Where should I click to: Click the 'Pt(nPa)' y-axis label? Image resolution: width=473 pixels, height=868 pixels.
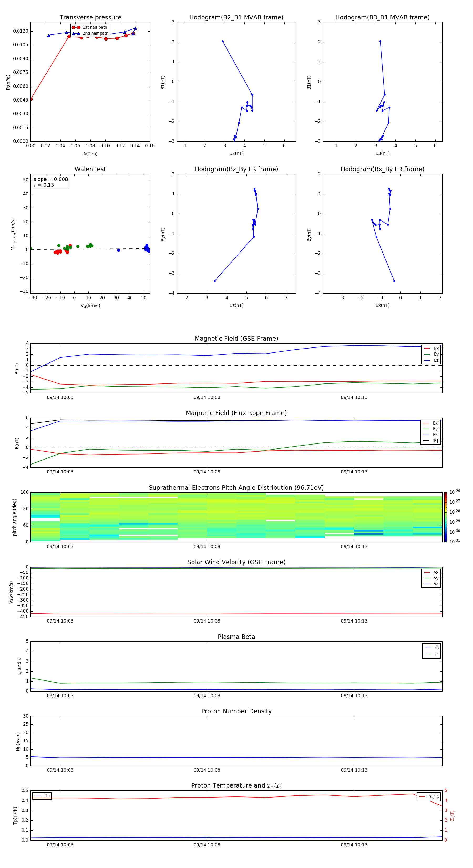[x=8, y=82]
